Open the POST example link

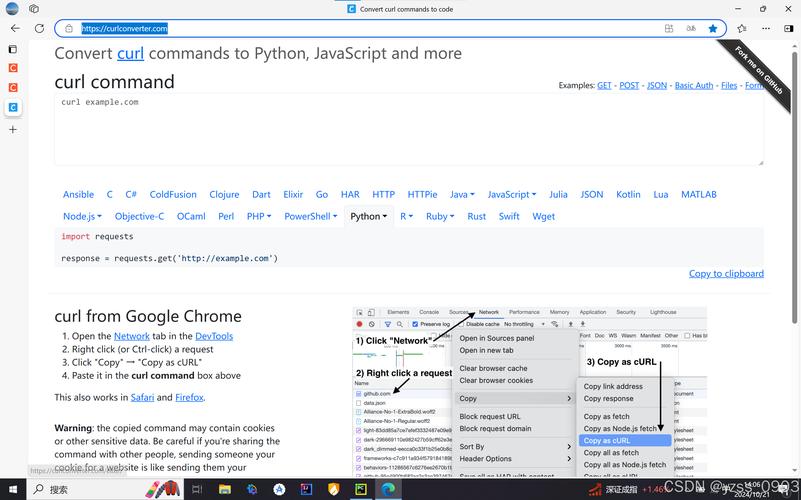629,85
